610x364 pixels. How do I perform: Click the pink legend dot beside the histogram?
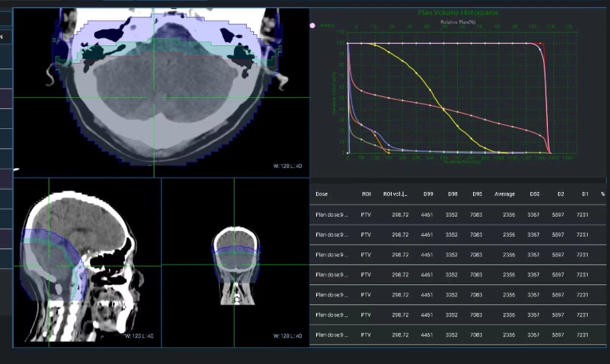tap(312, 25)
